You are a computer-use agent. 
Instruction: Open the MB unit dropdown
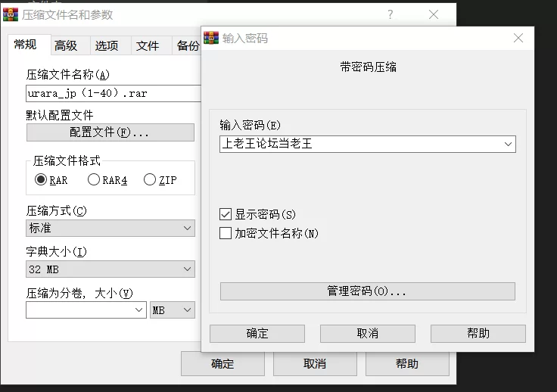[x=173, y=310]
